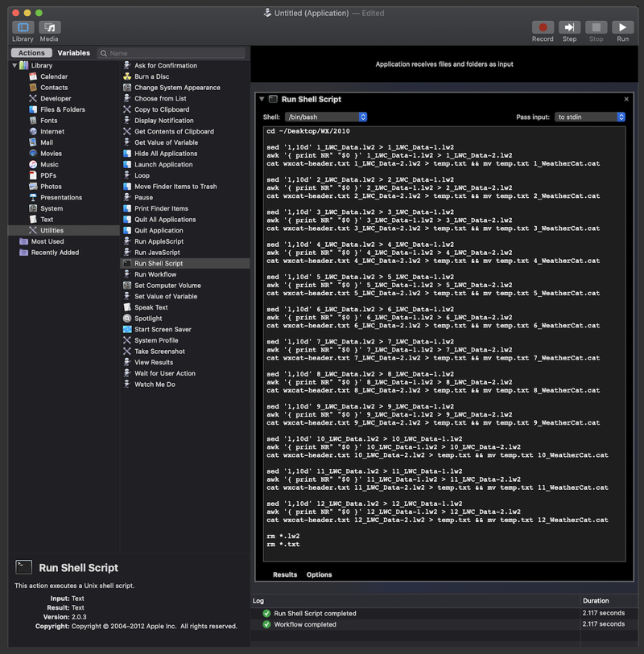The height and width of the screenshot is (654, 644).
Task: Select the Choose from List action
Action: click(x=160, y=98)
